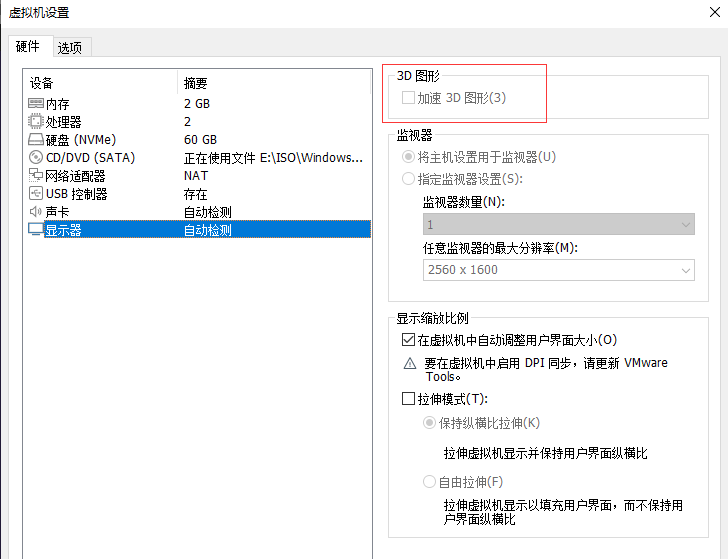This screenshot has width=728, height=559.
Task: Click the CD/DVD (SATA) disc icon
Action: click(x=35, y=157)
